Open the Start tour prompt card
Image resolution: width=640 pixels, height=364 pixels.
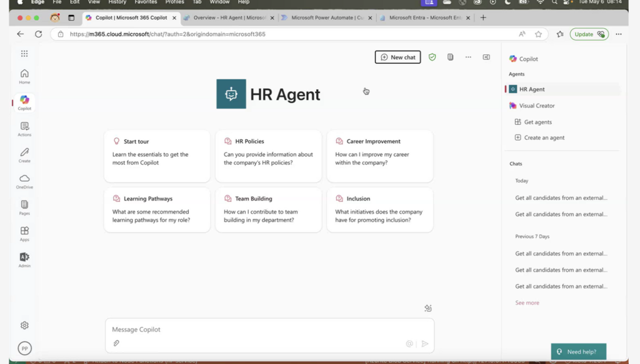(157, 156)
